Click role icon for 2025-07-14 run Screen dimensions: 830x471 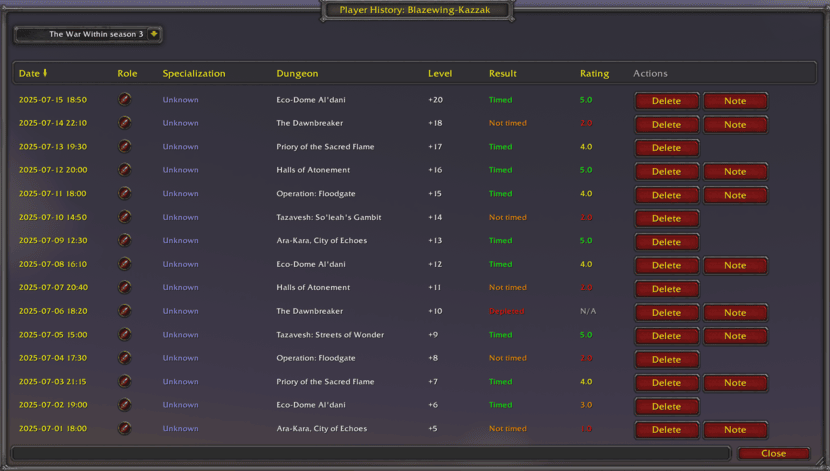pyautogui.click(x=124, y=123)
